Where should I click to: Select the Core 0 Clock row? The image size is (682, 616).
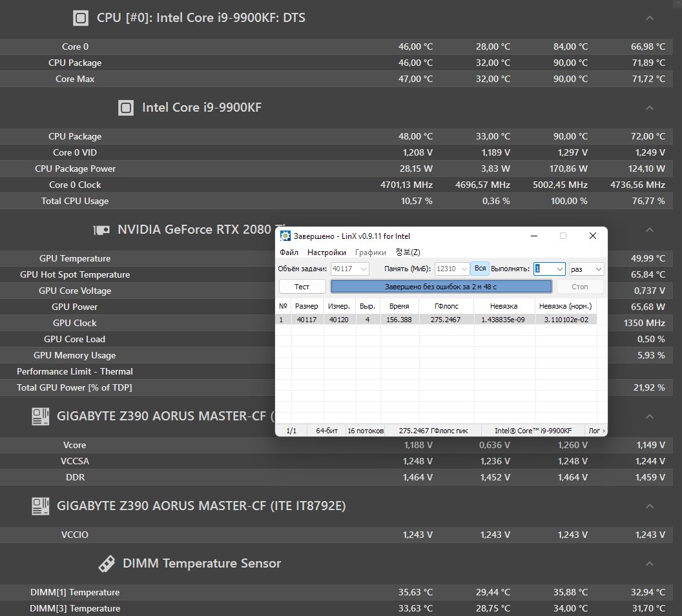pyautogui.click(x=336, y=185)
